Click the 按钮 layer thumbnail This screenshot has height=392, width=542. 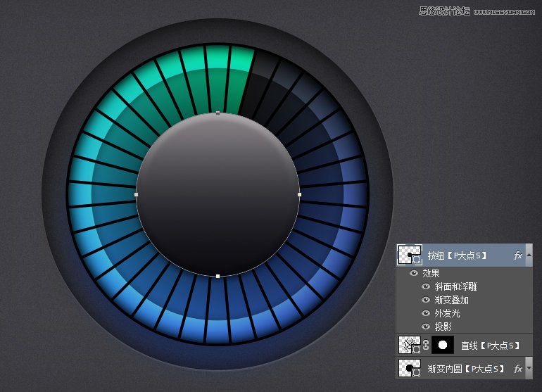click(x=409, y=255)
